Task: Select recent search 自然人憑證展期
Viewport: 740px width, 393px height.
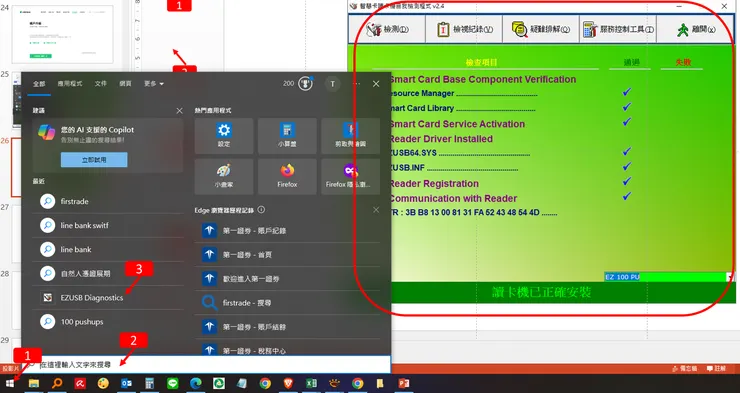Action: [108, 274]
